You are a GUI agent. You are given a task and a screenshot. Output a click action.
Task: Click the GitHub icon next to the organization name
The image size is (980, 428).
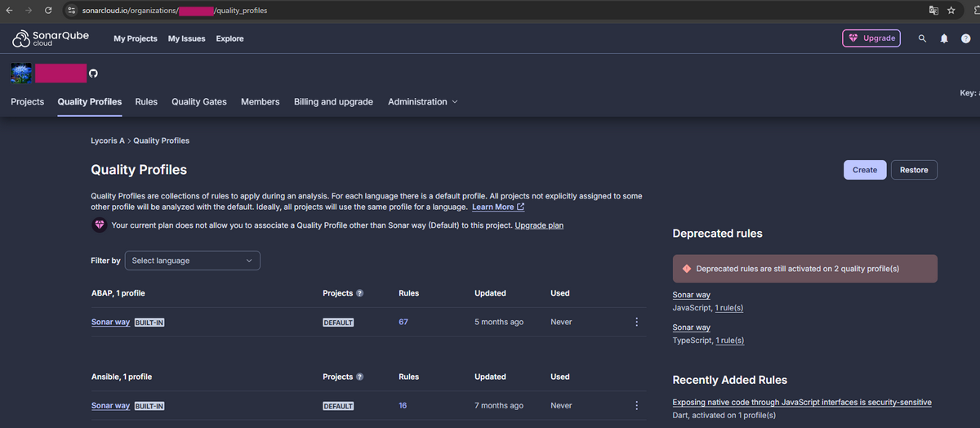(93, 74)
